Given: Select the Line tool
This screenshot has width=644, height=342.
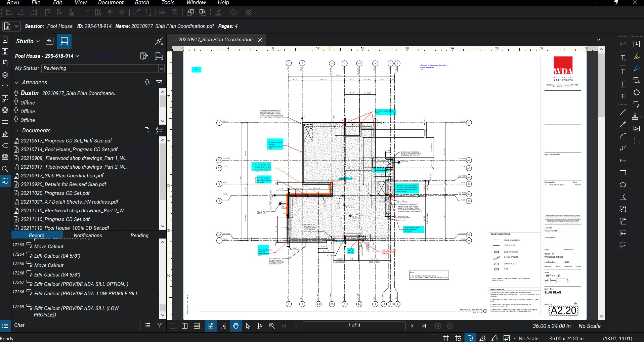Looking at the screenshot, I should point(622,113).
